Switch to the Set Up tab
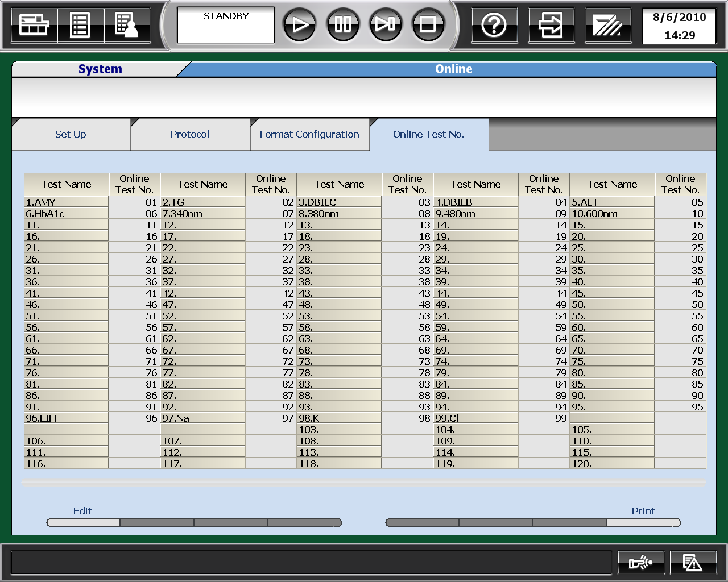728x582 pixels. (71, 135)
